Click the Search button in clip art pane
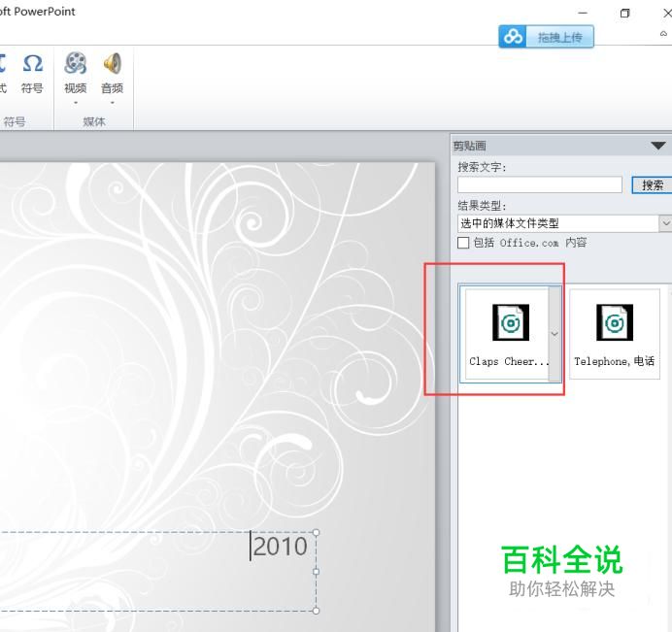This screenshot has width=672, height=632. 653,184
